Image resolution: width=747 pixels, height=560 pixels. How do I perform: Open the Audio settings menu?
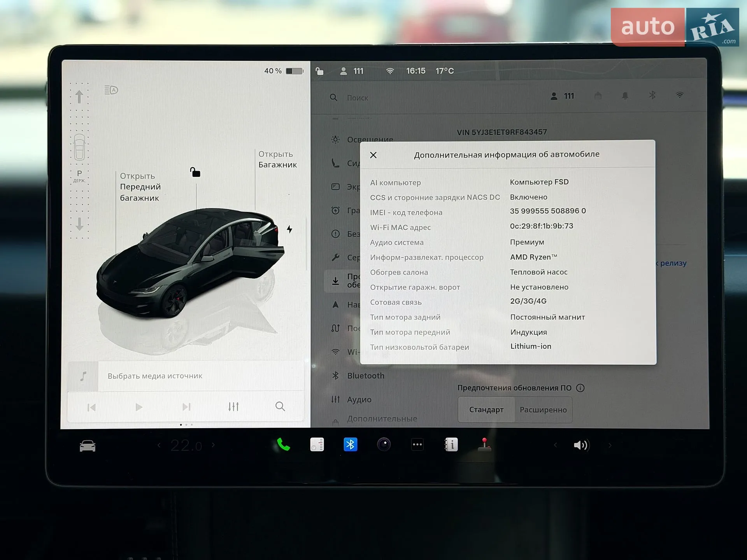point(352,399)
